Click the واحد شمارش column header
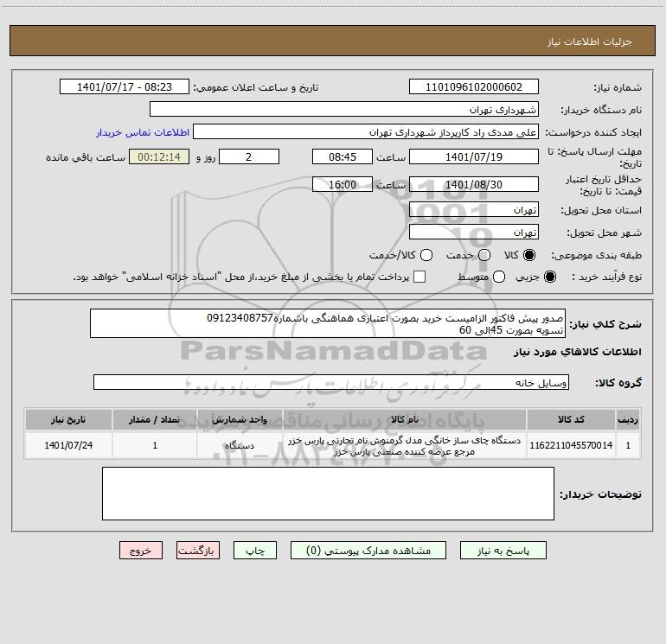This screenshot has height=644, width=666. tap(240, 419)
